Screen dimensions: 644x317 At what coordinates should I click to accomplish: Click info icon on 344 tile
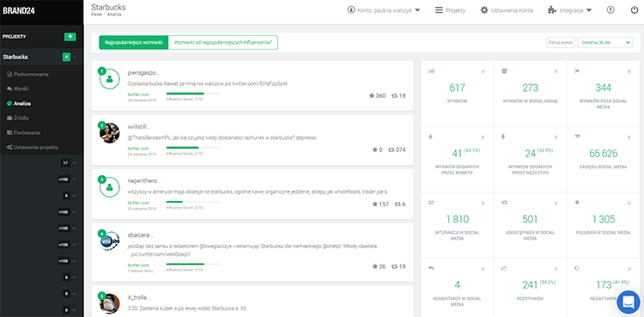tap(629, 71)
